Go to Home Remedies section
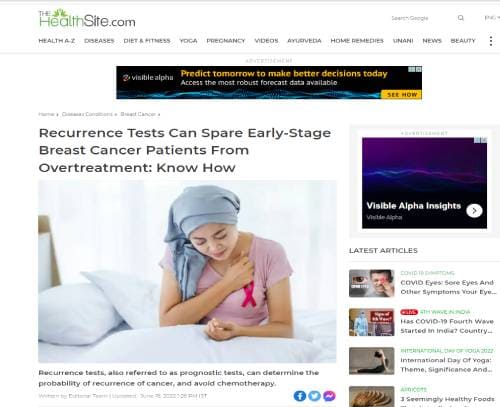The height and width of the screenshot is (407, 500). 357,41
